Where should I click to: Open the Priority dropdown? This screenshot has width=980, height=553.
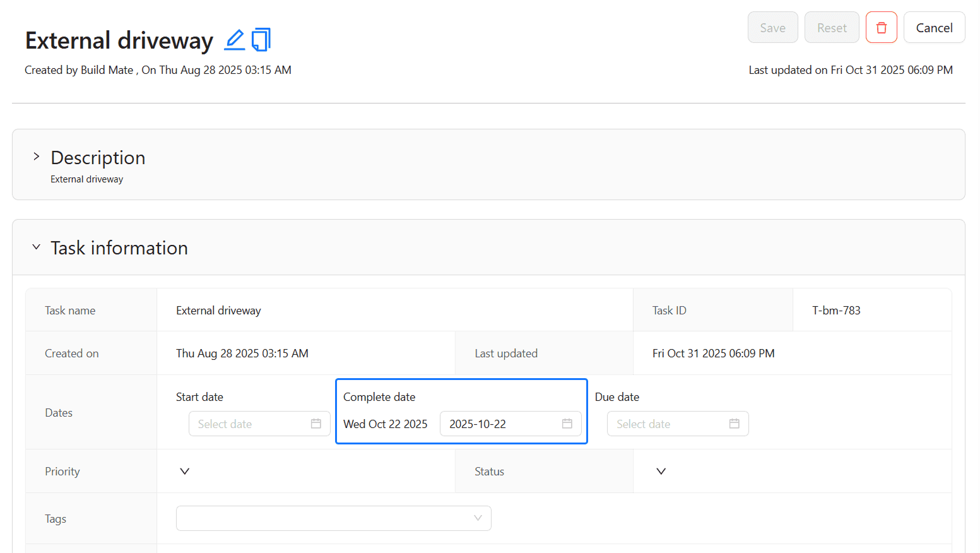pyautogui.click(x=185, y=472)
